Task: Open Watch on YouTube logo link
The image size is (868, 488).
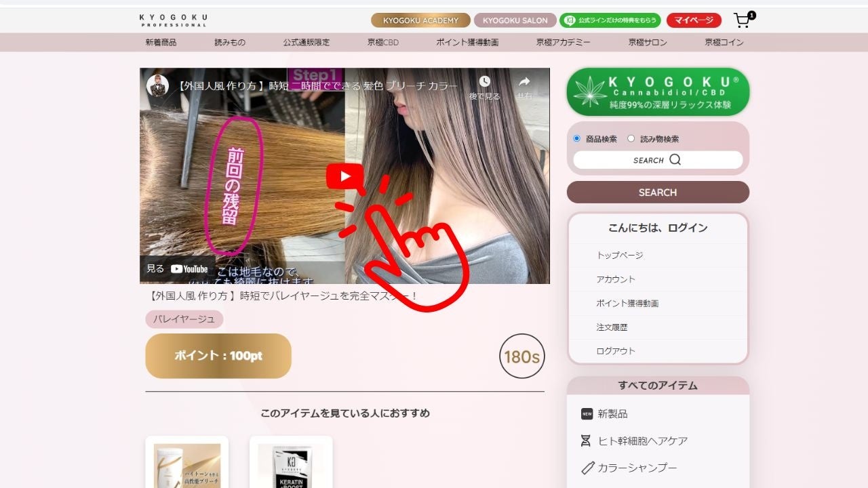Action: (x=189, y=269)
